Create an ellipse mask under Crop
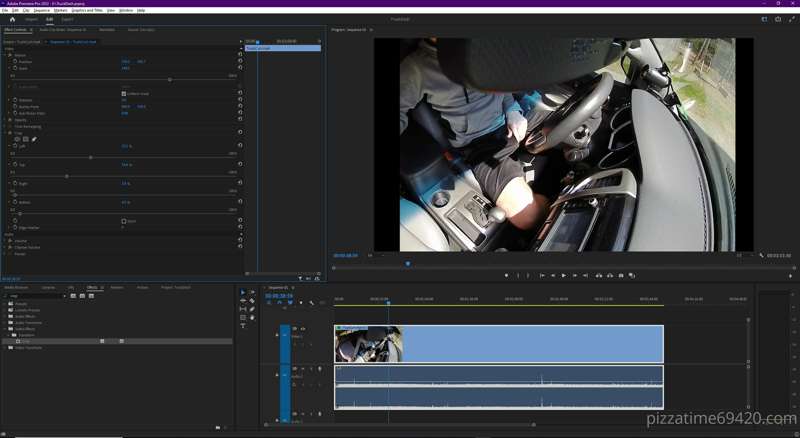 point(17,139)
